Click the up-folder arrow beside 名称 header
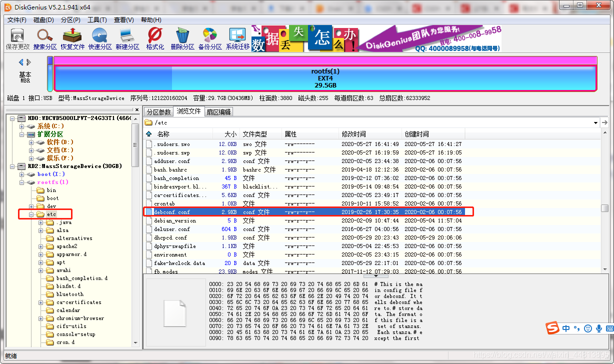This screenshot has width=614, height=364. click(x=149, y=134)
